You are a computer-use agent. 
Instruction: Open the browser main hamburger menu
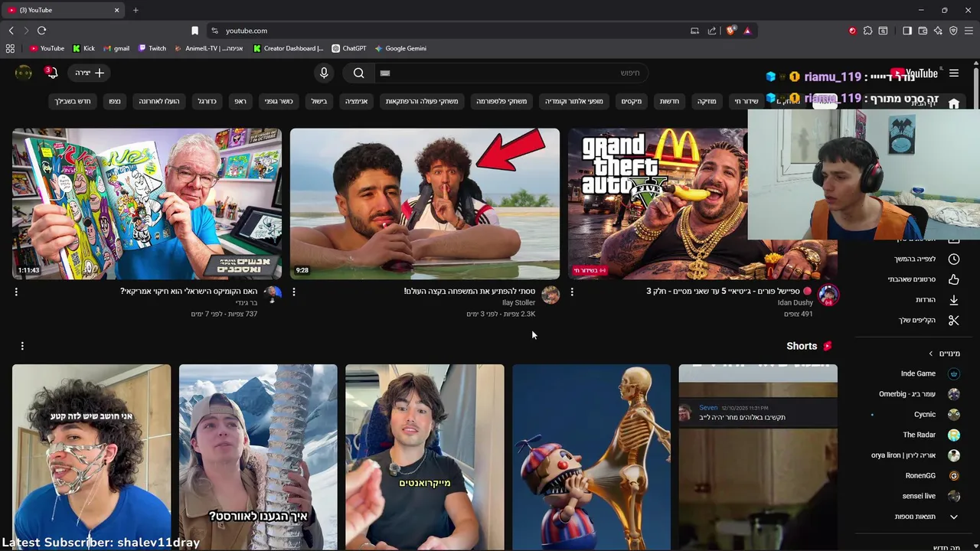click(x=969, y=31)
